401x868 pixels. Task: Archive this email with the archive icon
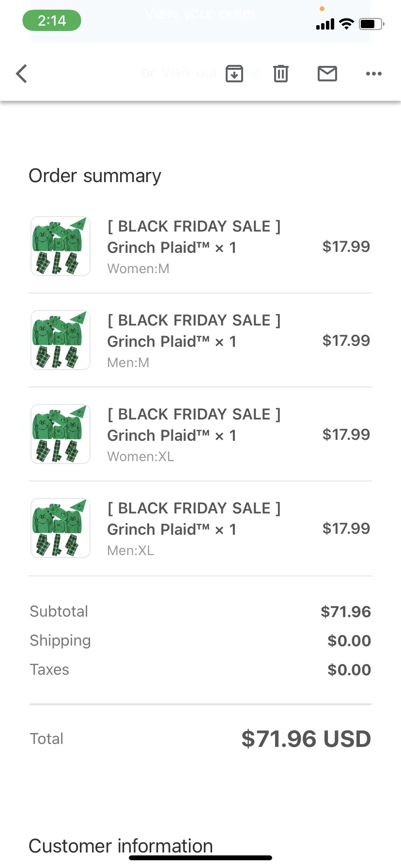click(234, 74)
